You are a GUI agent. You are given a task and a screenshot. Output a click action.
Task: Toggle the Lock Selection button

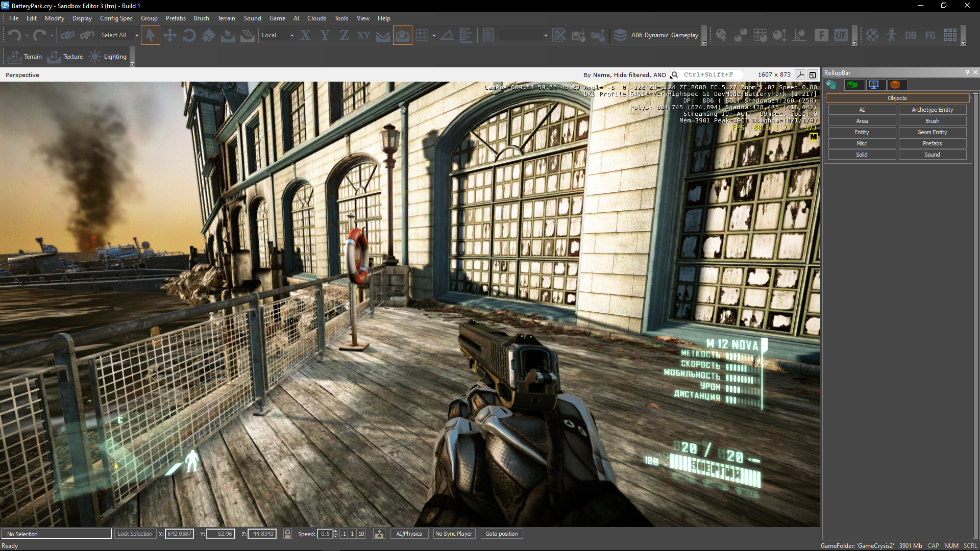[x=135, y=534]
